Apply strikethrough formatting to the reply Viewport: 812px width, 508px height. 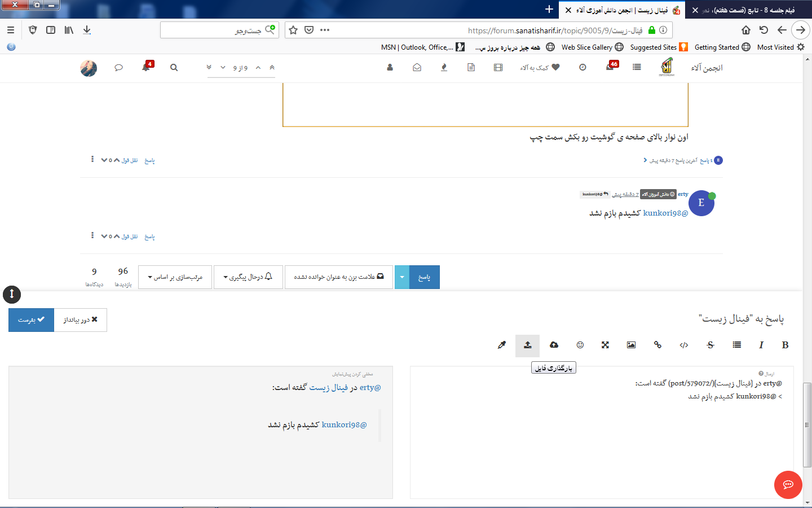(x=710, y=345)
